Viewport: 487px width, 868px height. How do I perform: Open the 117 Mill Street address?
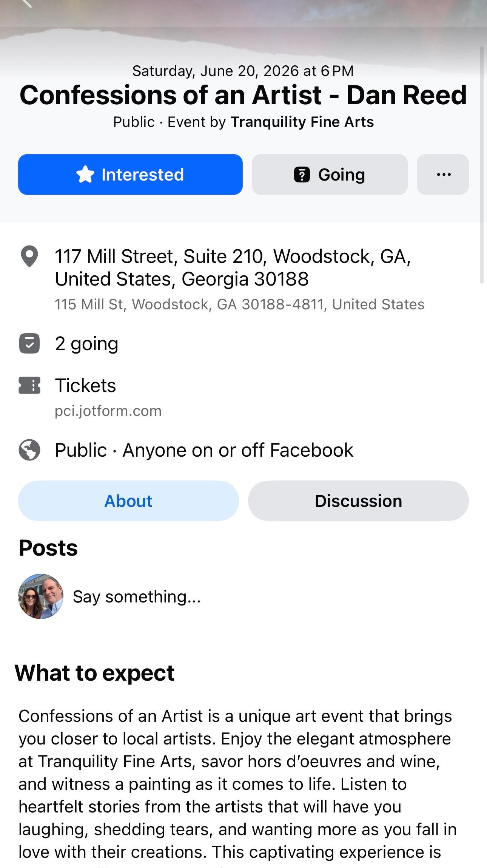click(233, 268)
